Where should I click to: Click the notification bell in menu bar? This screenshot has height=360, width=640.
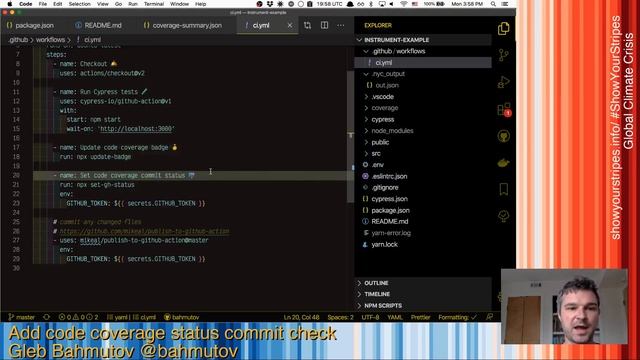(350, 4)
